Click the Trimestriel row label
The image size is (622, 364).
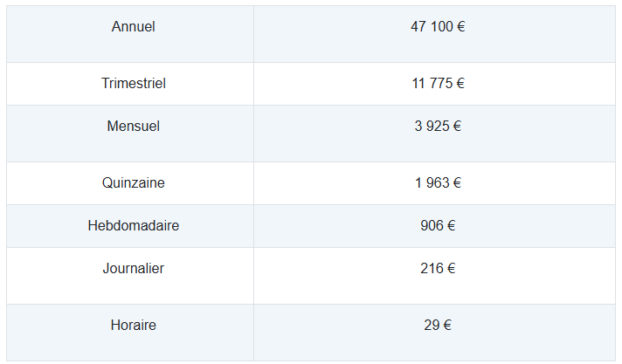pos(134,83)
